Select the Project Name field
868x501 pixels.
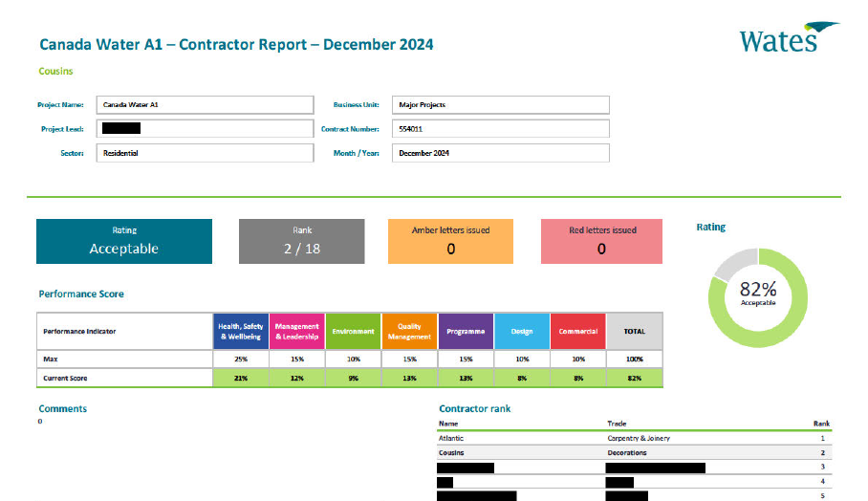tap(205, 104)
